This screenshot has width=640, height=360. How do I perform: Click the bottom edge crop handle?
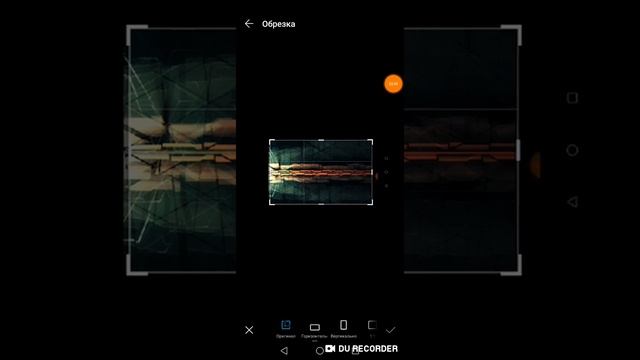click(x=321, y=204)
